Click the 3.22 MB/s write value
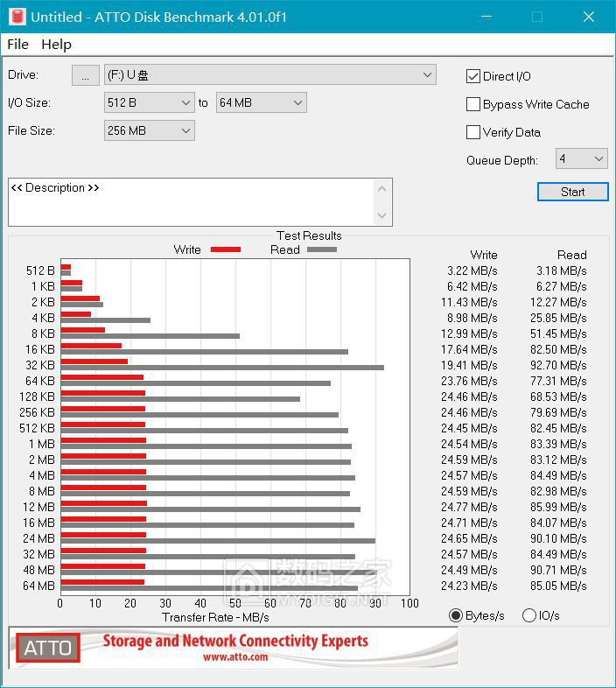This screenshot has width=616, height=688. [x=472, y=270]
